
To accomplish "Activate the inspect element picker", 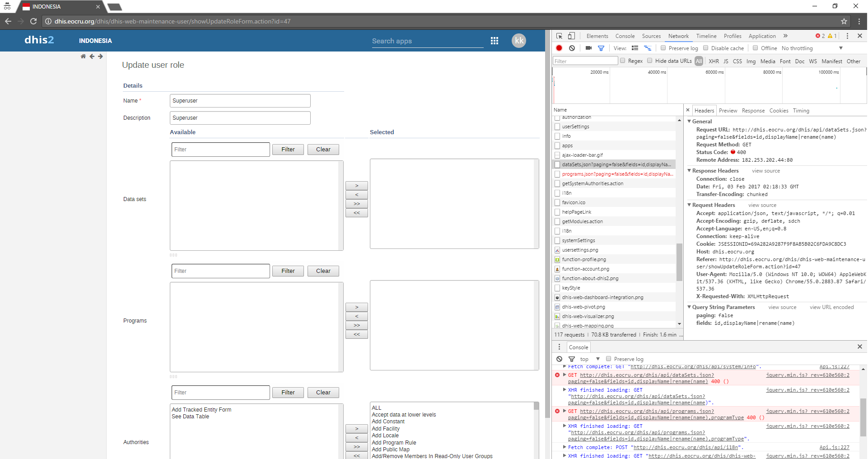I will coord(560,36).
